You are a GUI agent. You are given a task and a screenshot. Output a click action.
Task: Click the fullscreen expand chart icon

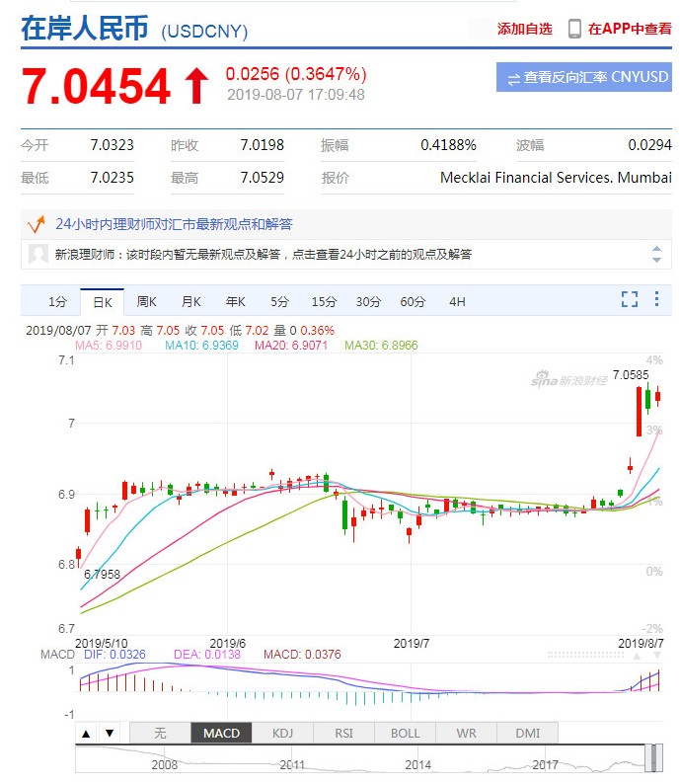click(630, 299)
